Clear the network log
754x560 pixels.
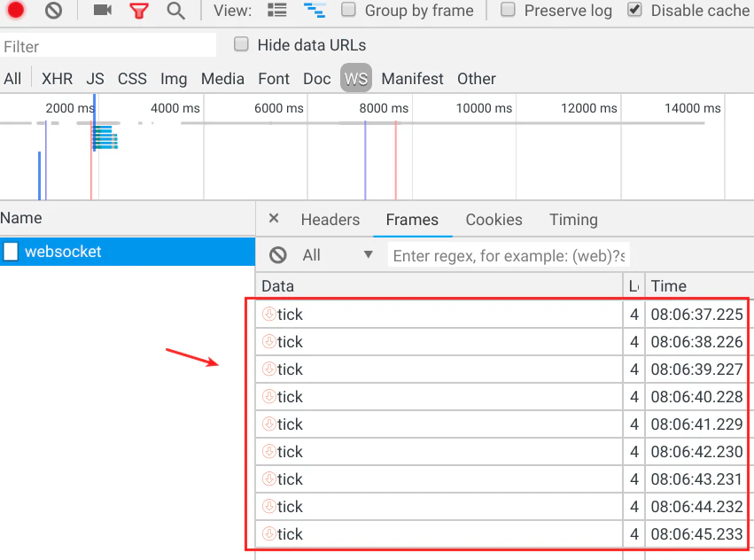[53, 10]
